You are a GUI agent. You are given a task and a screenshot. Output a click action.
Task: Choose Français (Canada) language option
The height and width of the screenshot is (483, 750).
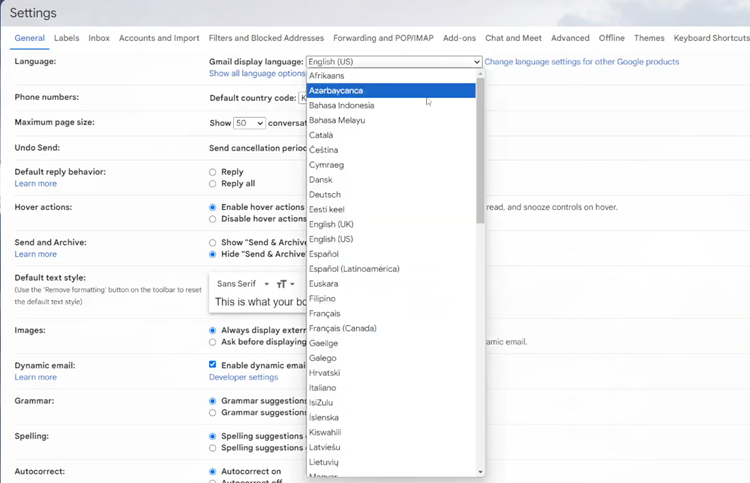(391, 328)
